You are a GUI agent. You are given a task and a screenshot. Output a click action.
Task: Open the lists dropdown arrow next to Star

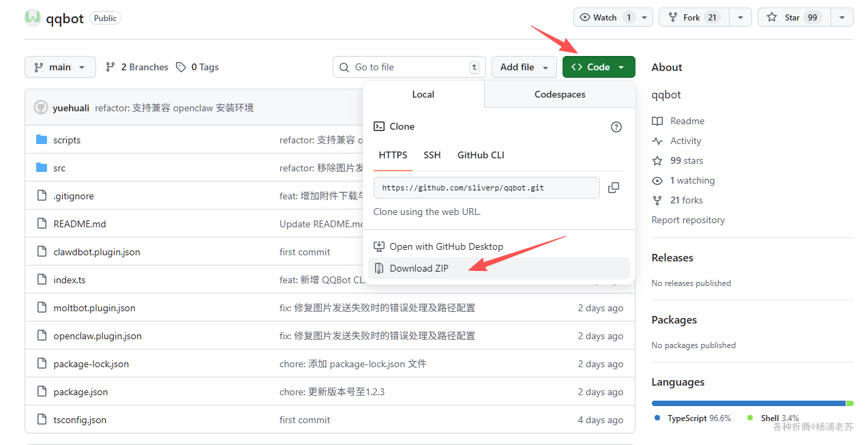coord(842,18)
